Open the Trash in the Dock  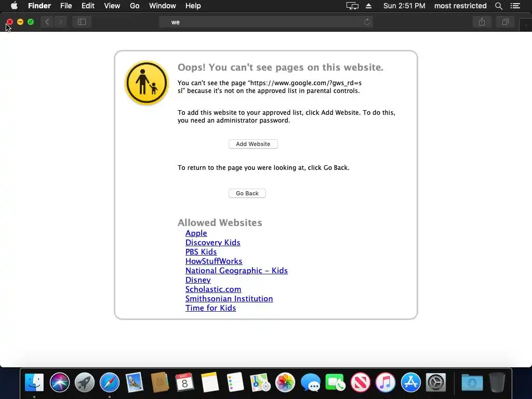pos(497,382)
